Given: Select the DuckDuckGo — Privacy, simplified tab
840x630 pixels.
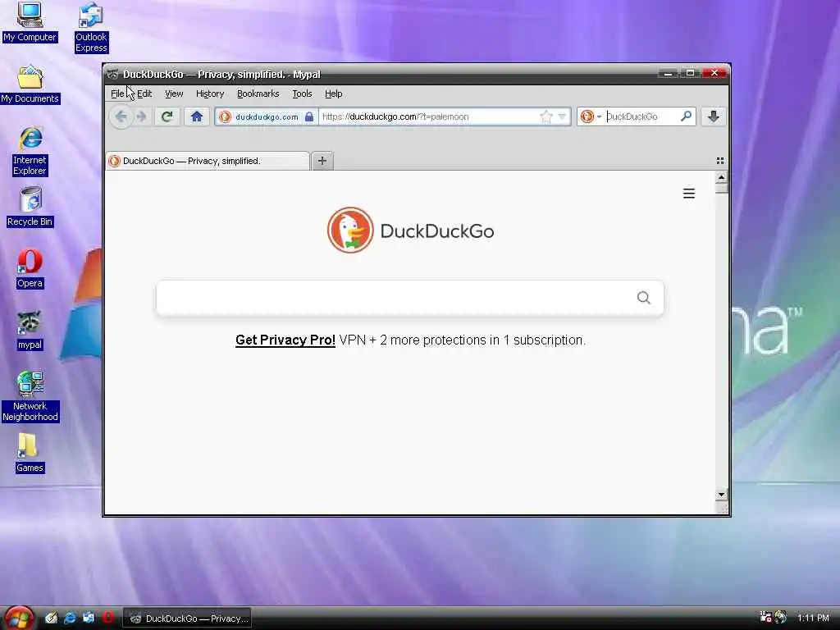Looking at the screenshot, I should tap(208, 161).
